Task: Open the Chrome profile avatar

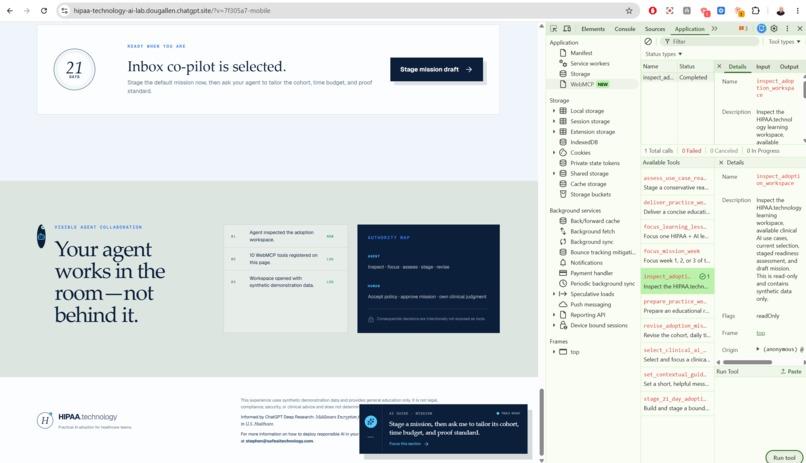Action: pyautogui.click(x=780, y=10)
